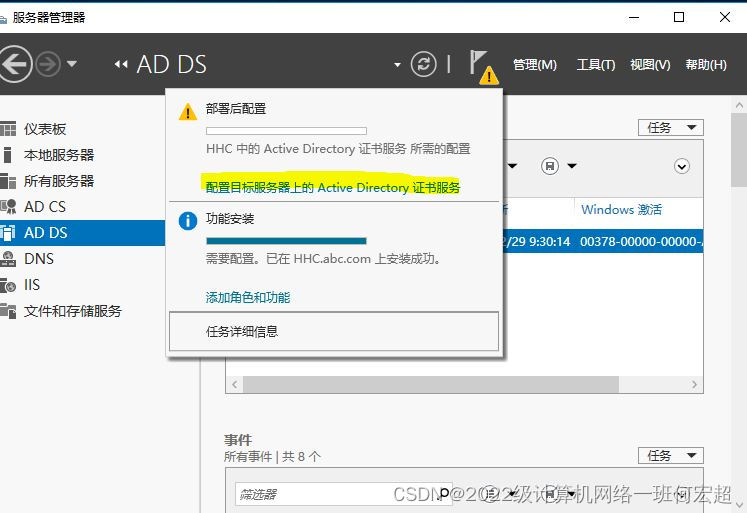The height and width of the screenshot is (513, 747).
Task: Select 文件和存储服务 in the sidebar
Action: click(x=82, y=311)
